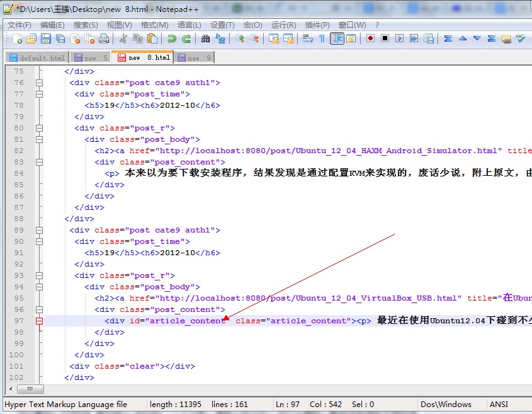Switch to the new 9 tab
The image size is (532, 414).
point(195,58)
